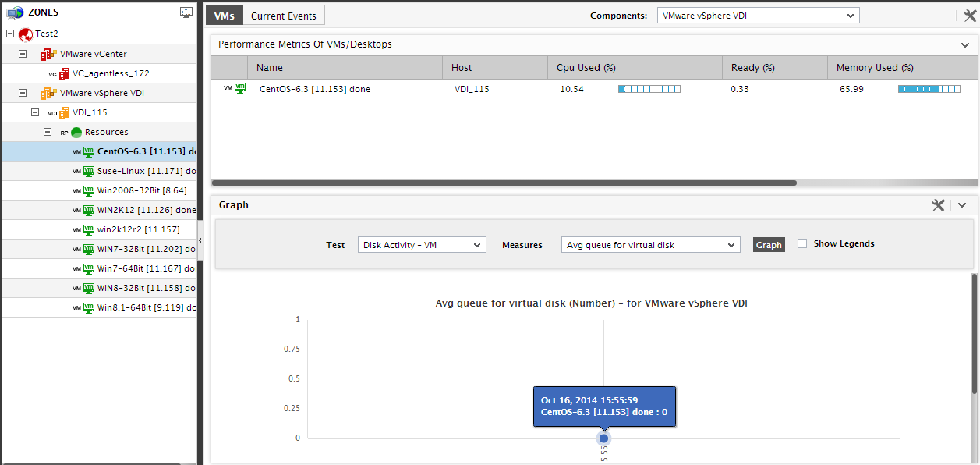Open the top-right tools settings icon
This screenshot has width=980, height=465.
tap(970, 16)
